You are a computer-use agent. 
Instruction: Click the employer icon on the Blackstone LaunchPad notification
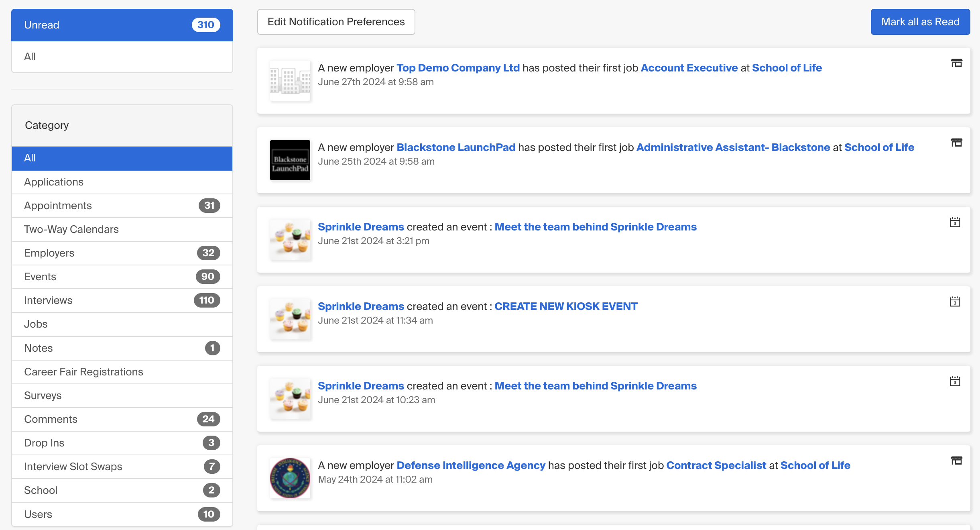click(x=956, y=143)
